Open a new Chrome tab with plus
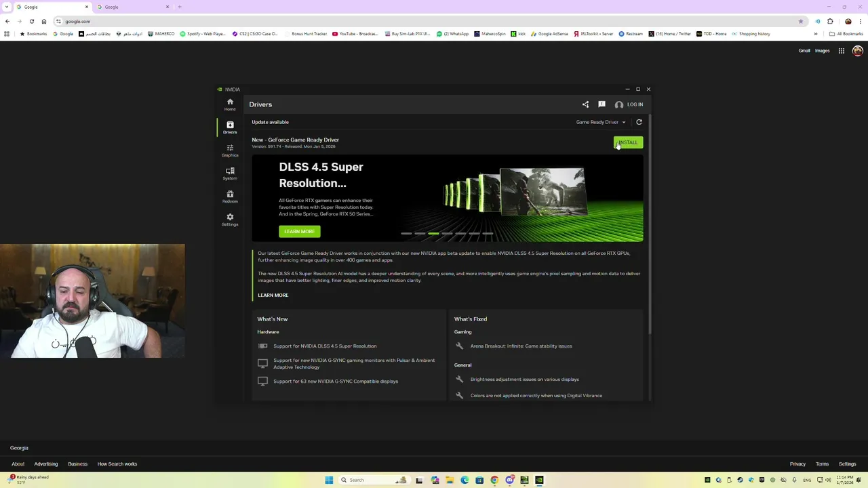This screenshot has width=868, height=488. [x=180, y=7]
